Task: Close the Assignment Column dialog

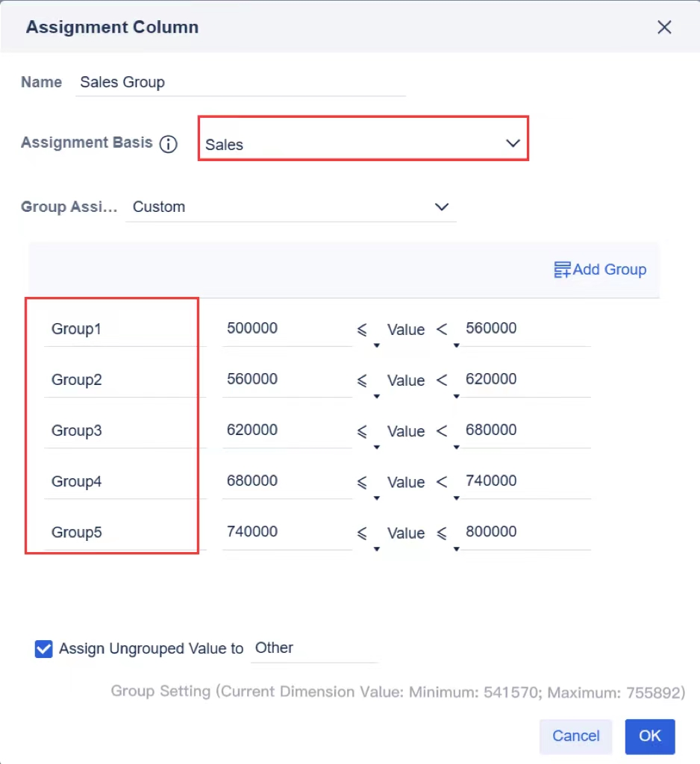Action: 664,27
